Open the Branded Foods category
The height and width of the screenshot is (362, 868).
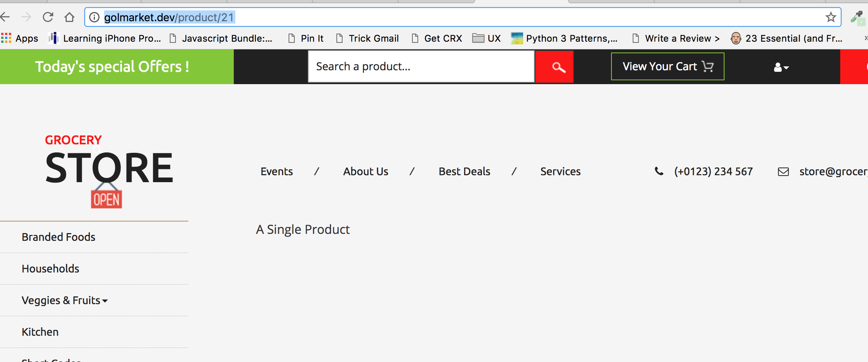coord(59,237)
